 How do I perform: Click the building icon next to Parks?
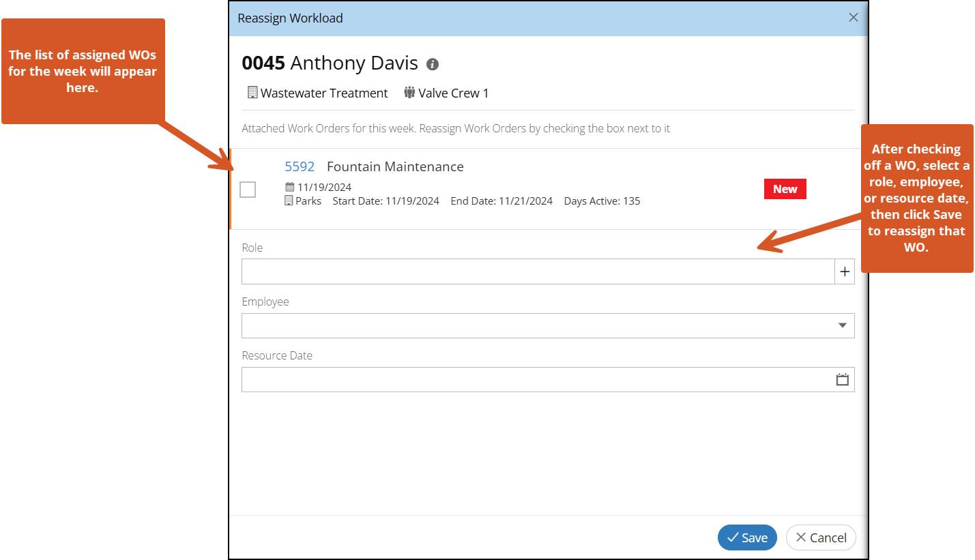289,201
